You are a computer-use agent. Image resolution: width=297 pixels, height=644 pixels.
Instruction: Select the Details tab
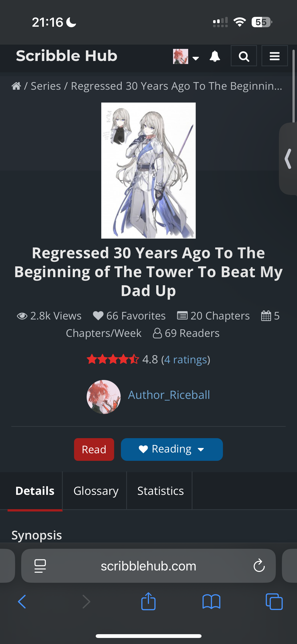click(35, 491)
